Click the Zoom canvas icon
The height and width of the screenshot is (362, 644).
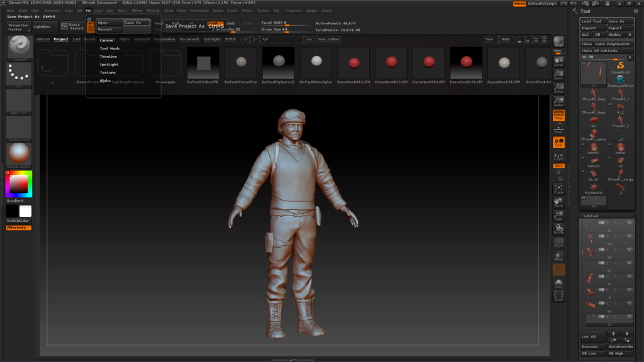point(558,75)
